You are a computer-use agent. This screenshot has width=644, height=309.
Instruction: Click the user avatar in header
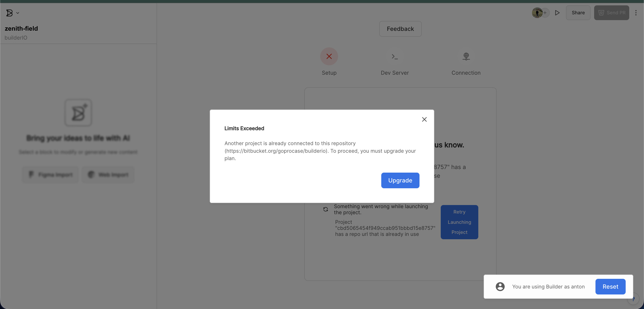537,13
